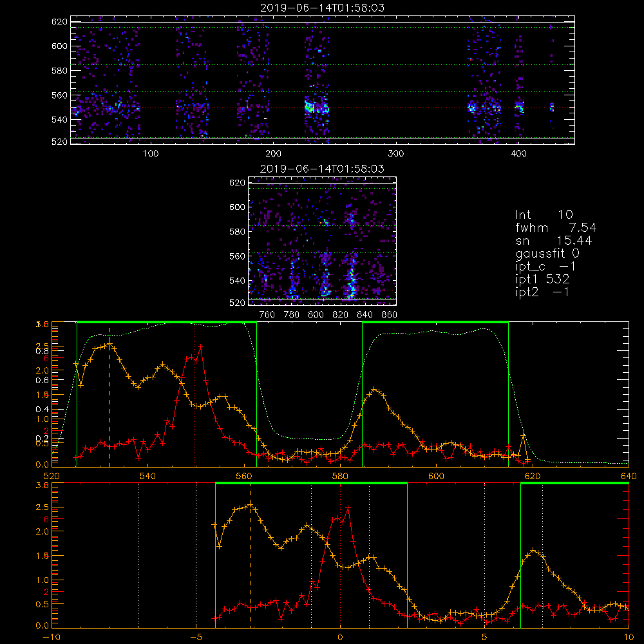Click x-axis label 200 on top spectrogram
The height and width of the screenshot is (644, 644).
coord(273,154)
